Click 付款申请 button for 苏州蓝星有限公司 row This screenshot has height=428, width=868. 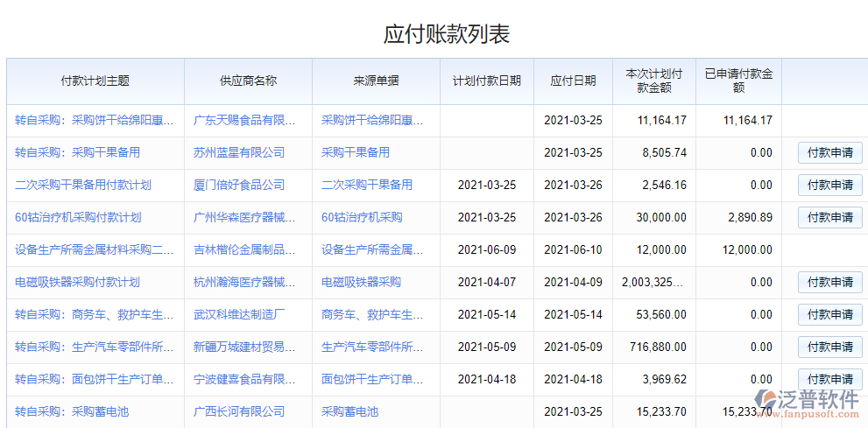click(x=829, y=152)
